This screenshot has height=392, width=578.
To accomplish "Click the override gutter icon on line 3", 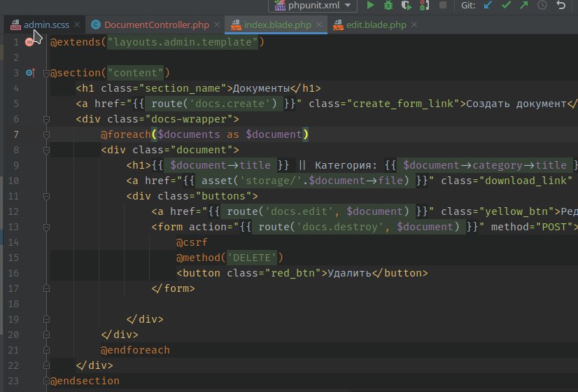I will tap(29, 73).
